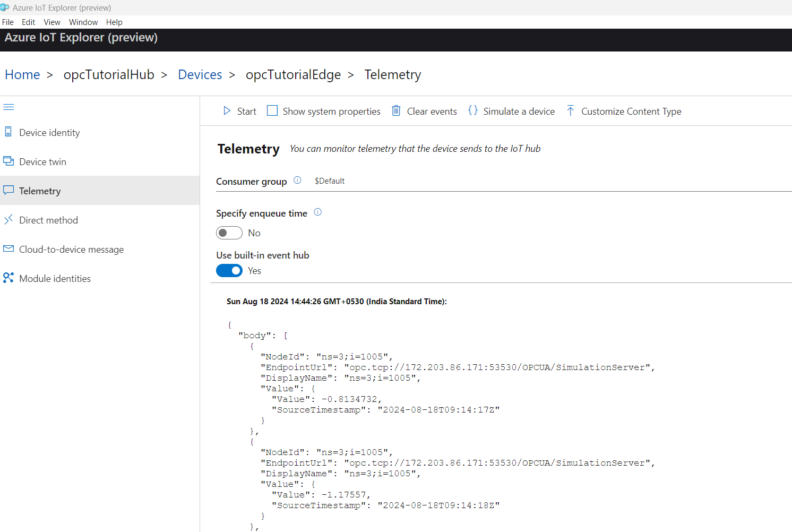Image resolution: width=792 pixels, height=532 pixels.
Task: Open the File menu
Action: click(x=8, y=22)
